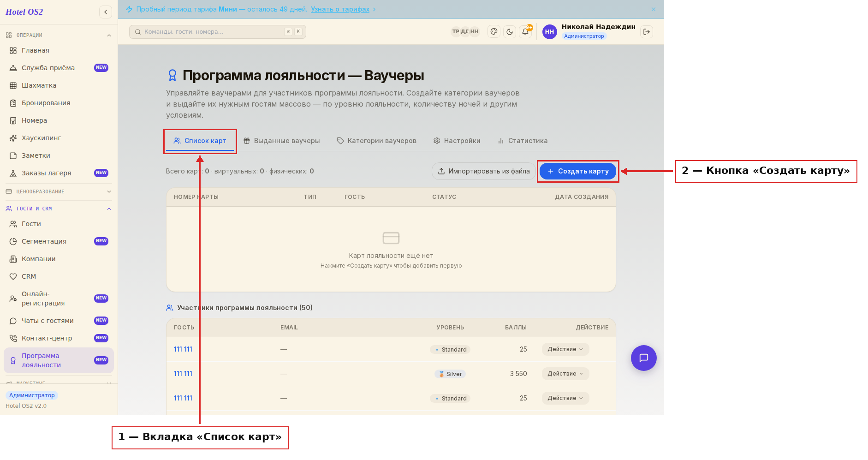This screenshot has width=868, height=460.
Task: Click the Администратор role chip in sidebar footer
Action: [x=32, y=395]
